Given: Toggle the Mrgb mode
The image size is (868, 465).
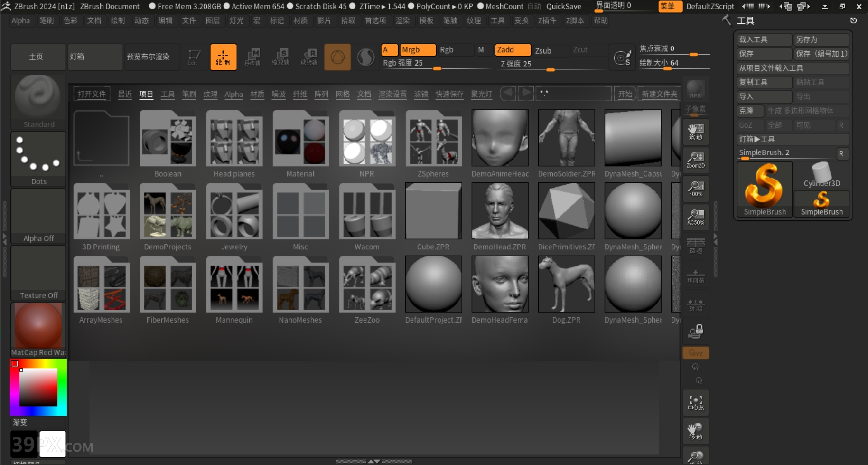Looking at the screenshot, I should [x=418, y=50].
